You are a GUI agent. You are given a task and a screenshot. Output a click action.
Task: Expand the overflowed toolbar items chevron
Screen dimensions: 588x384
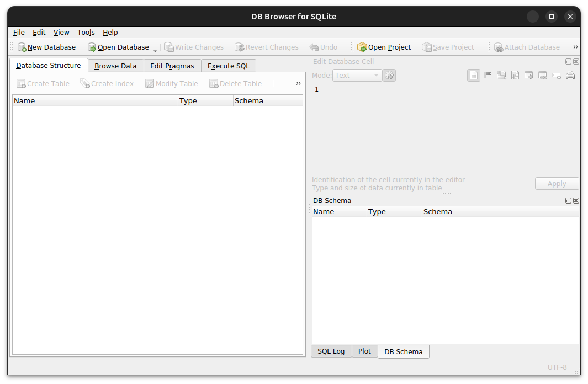tap(575, 47)
